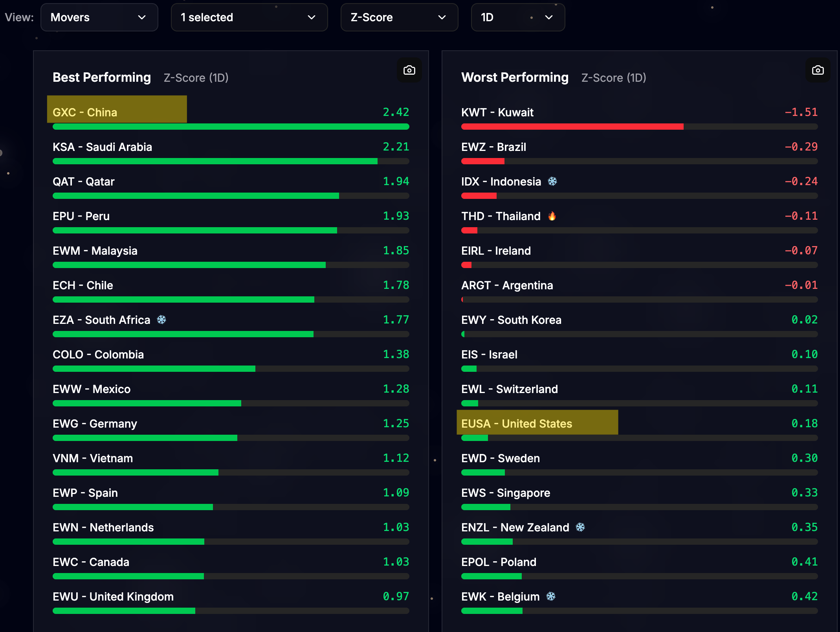The height and width of the screenshot is (632, 840).
Task: Click Worst Performing screenshot camera icon
Action: coord(818,70)
